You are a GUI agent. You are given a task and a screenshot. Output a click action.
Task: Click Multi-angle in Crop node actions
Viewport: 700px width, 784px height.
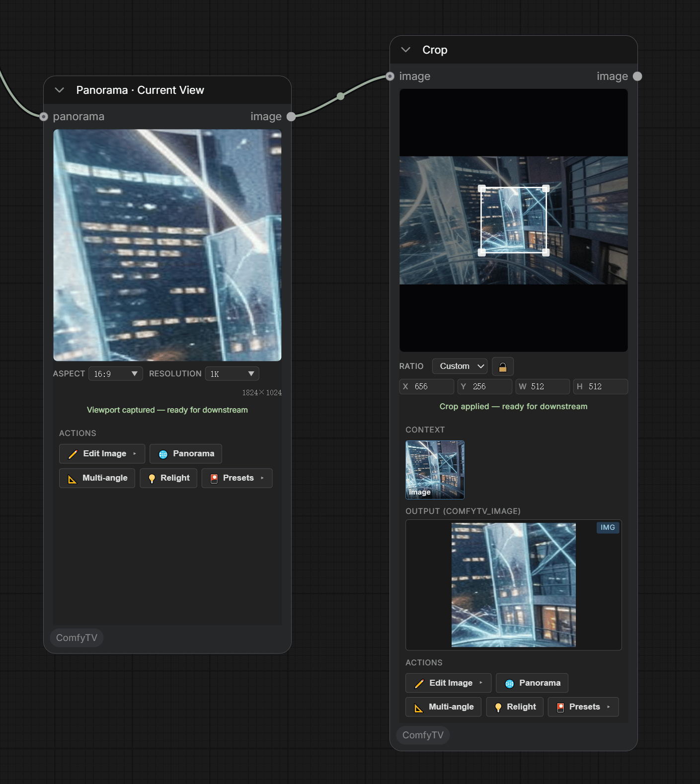[444, 707]
